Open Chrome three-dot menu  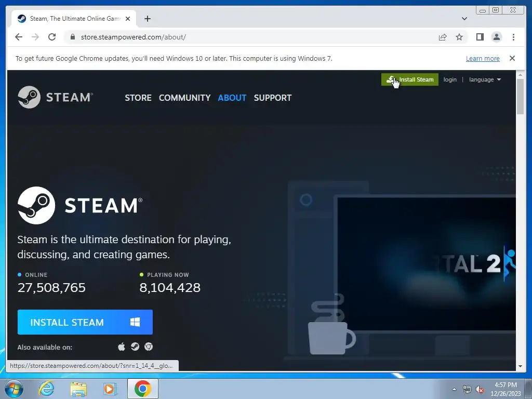pyautogui.click(x=513, y=37)
